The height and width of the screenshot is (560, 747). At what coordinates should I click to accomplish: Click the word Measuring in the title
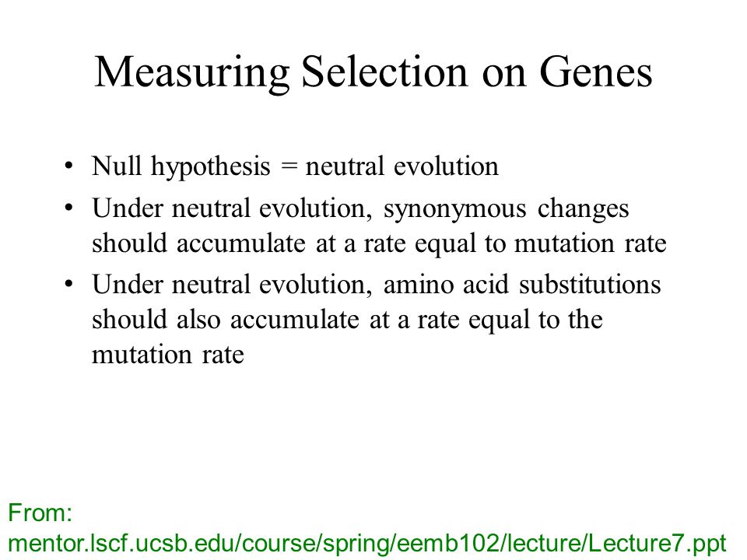(192, 74)
